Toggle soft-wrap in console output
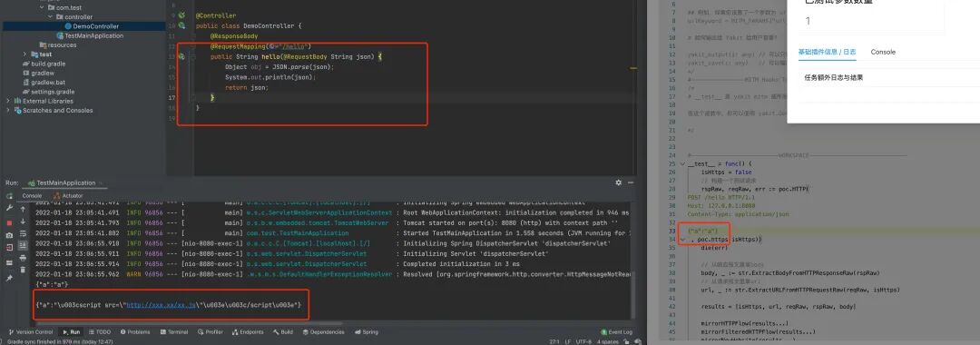 point(23,232)
